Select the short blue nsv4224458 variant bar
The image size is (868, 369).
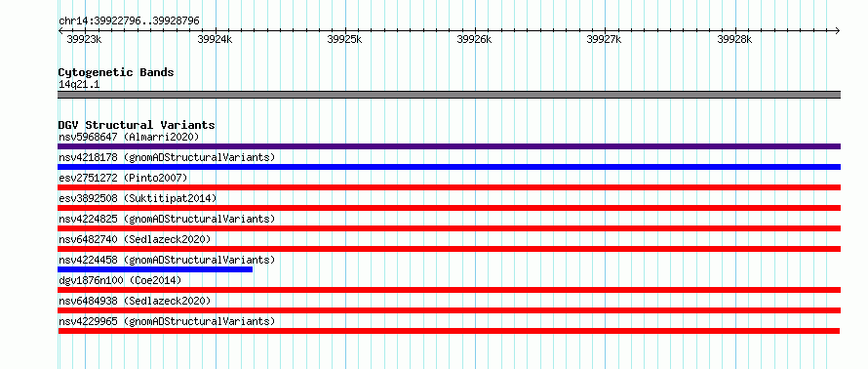click(x=155, y=269)
